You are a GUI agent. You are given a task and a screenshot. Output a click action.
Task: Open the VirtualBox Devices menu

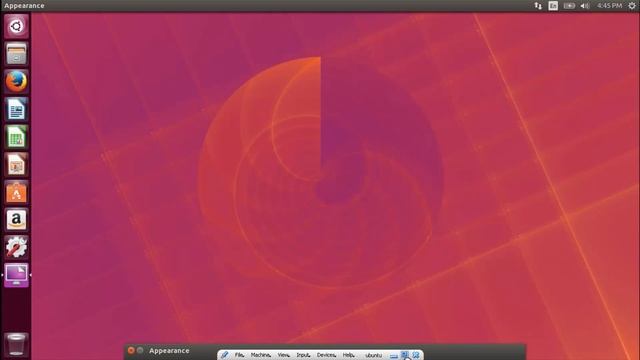(327, 355)
